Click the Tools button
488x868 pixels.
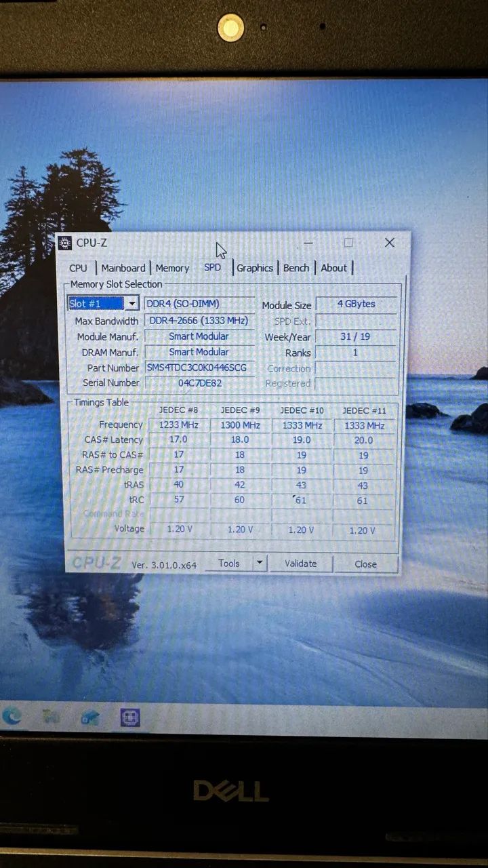coord(229,563)
